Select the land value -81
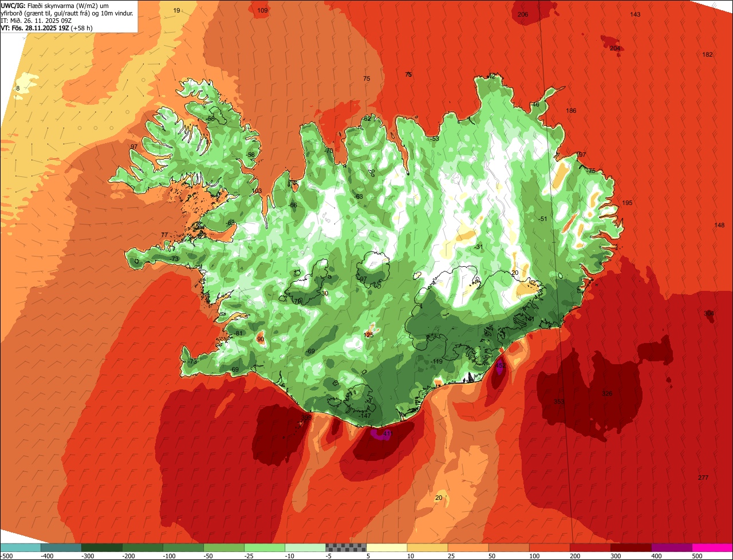Screen dimensions: 733x560 tap(239, 334)
